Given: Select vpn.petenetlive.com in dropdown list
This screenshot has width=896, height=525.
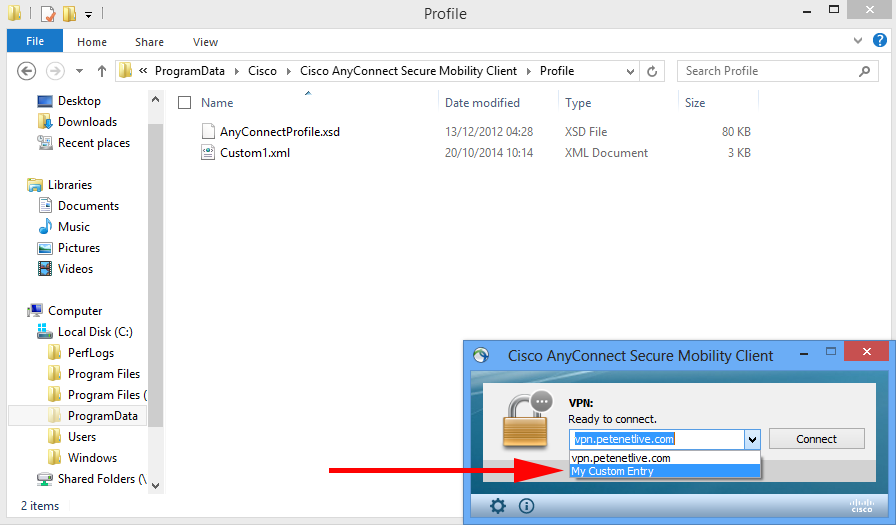Looking at the screenshot, I should point(665,458).
